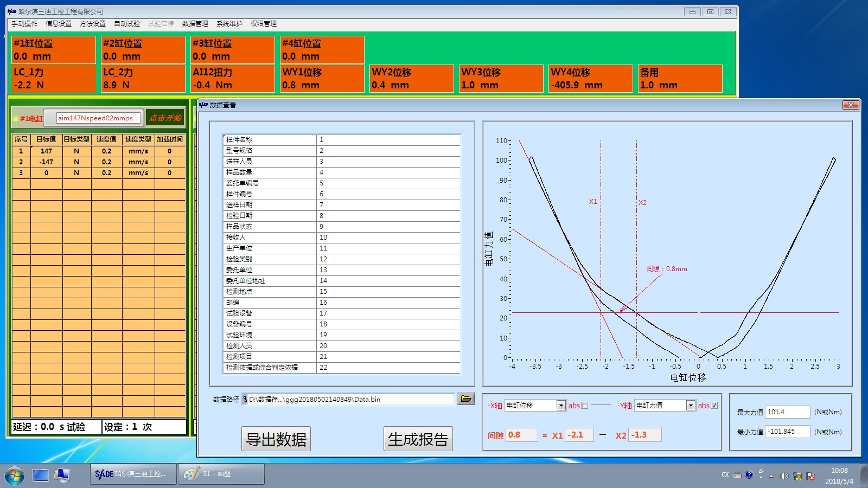This screenshot has height=488, width=868.
Task: Click the red X1 cursor line on chart
Action: tap(601, 244)
